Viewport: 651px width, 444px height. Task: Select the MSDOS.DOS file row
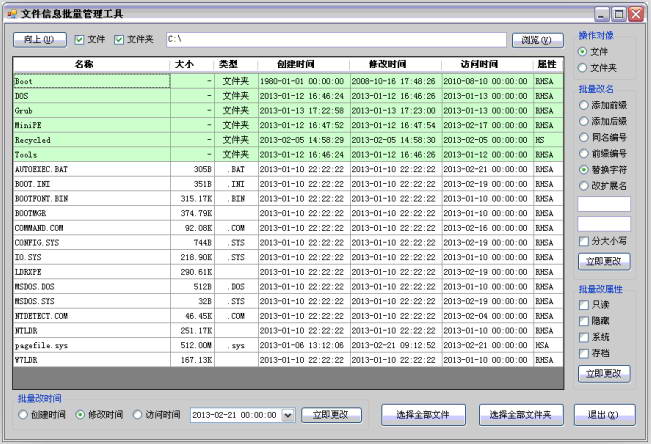click(x=288, y=287)
